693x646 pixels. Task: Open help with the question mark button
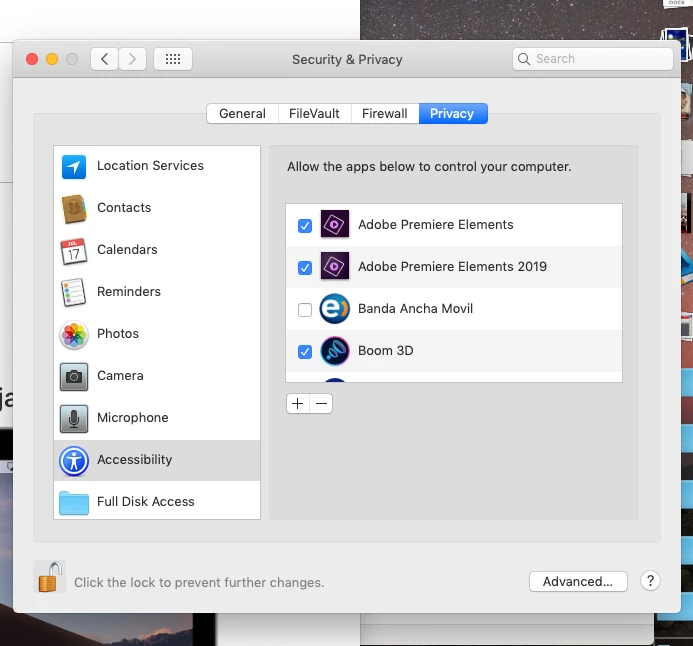[650, 581]
